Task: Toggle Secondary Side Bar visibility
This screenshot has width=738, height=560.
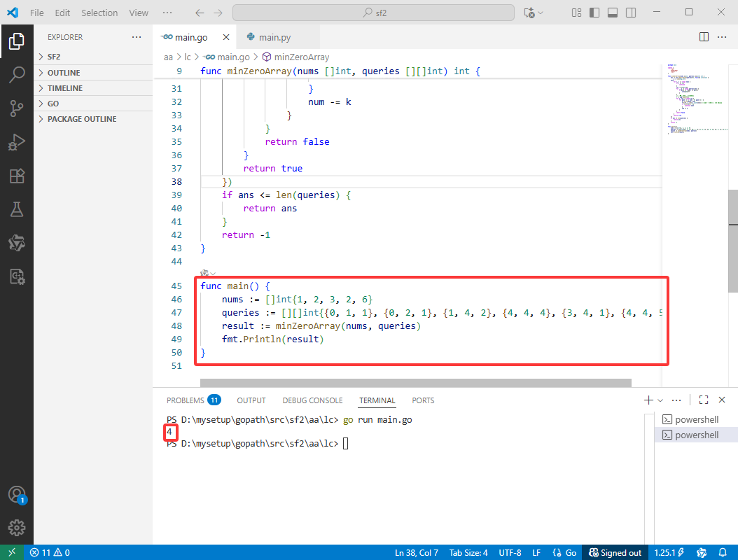Action: pyautogui.click(x=631, y=13)
